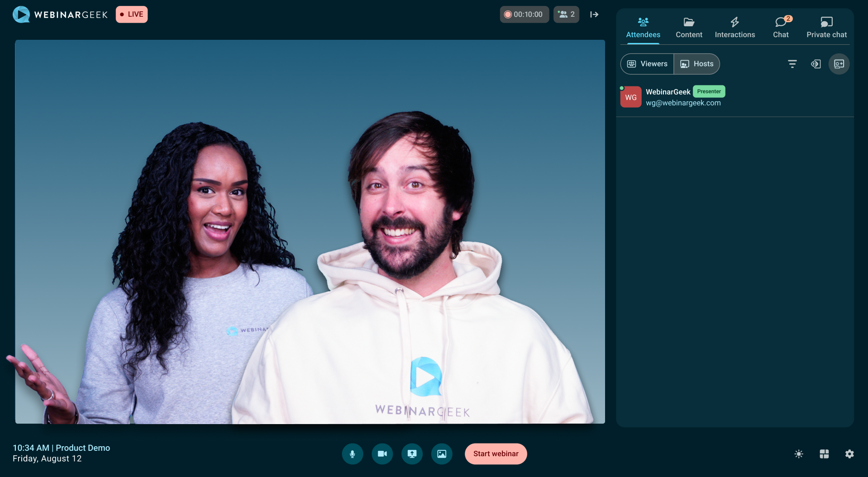The width and height of the screenshot is (868, 477).
Task: Open the attendee filter options
Action: tap(792, 64)
